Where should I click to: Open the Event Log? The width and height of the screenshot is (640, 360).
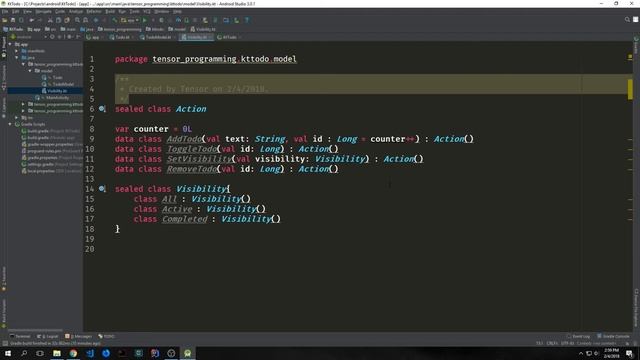coord(578,336)
